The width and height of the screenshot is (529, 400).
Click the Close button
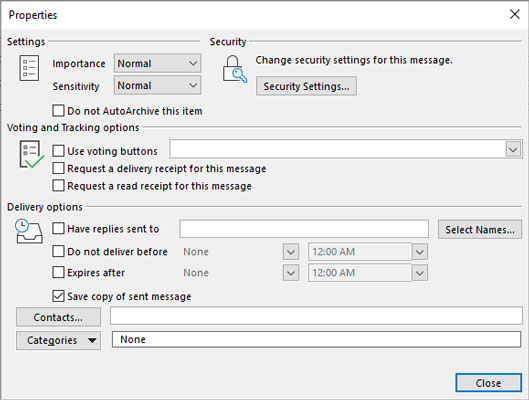pyautogui.click(x=488, y=383)
